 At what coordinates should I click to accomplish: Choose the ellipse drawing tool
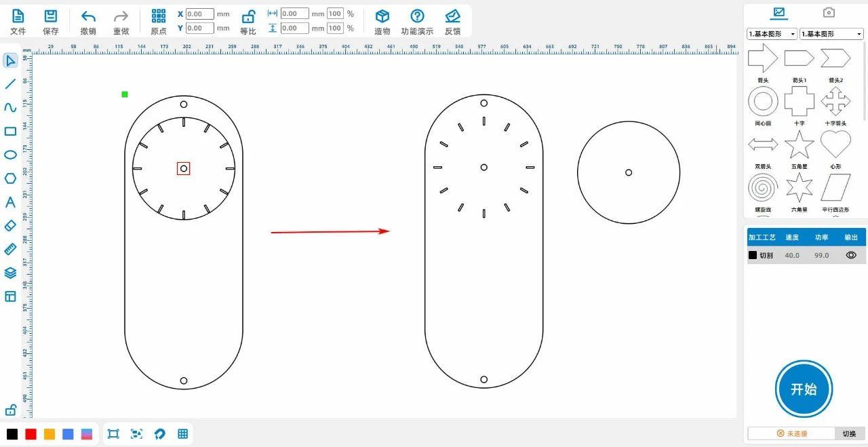coord(10,155)
